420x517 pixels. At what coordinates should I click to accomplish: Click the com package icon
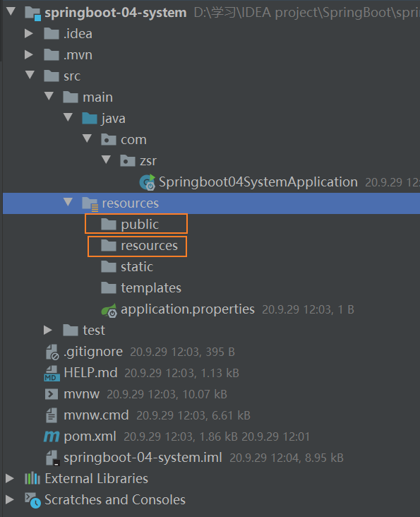coord(109,139)
